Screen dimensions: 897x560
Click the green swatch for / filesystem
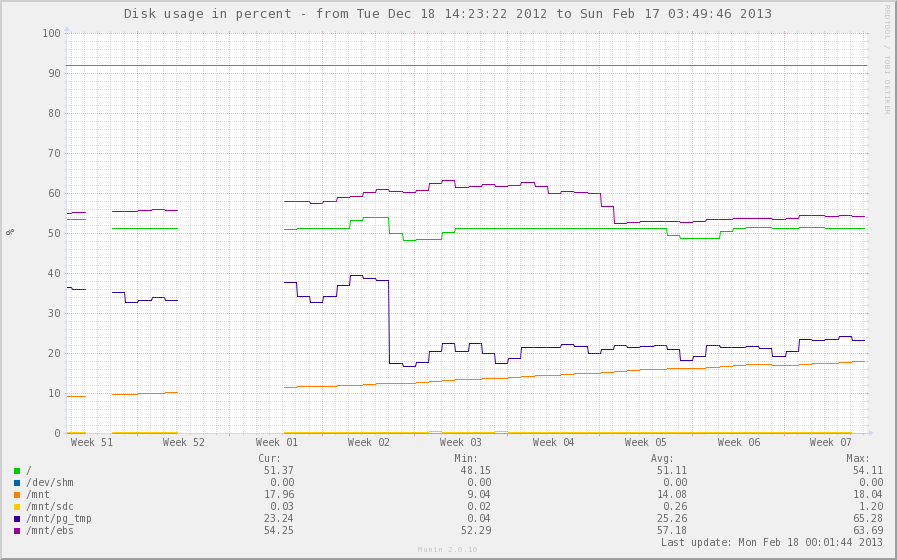(17, 470)
